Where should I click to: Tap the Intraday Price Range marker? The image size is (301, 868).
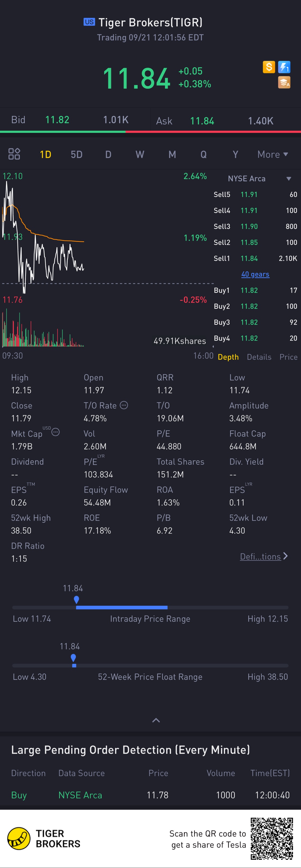point(76,600)
